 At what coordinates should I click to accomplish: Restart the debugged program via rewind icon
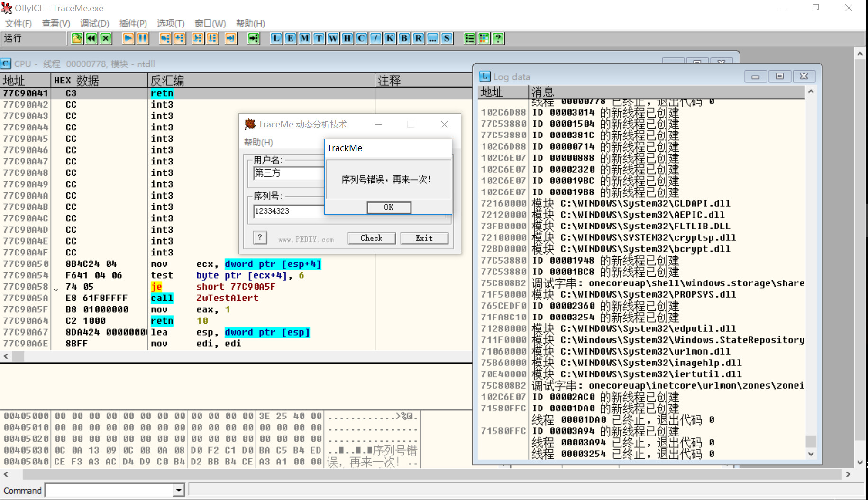[91, 38]
